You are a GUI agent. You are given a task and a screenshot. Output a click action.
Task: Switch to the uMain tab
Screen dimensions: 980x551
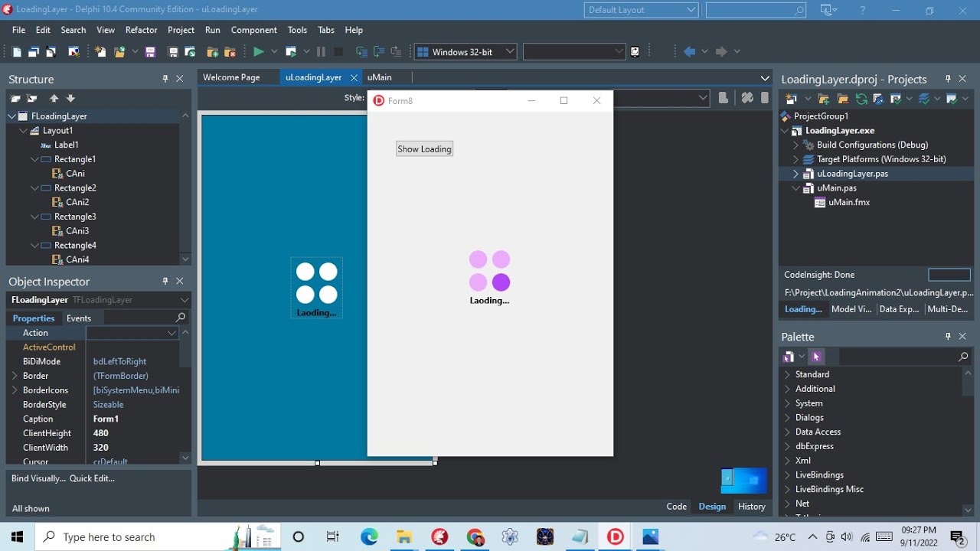pyautogui.click(x=380, y=77)
